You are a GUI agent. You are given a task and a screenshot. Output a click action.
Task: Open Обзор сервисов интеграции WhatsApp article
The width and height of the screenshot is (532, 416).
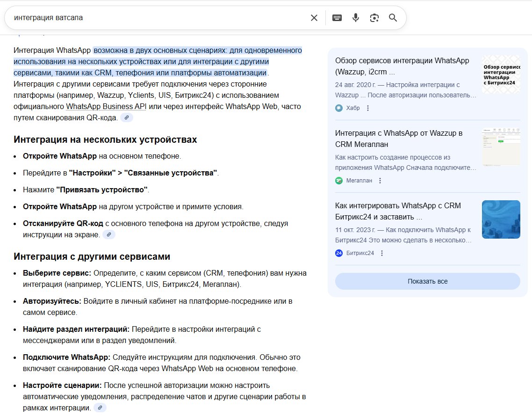pos(402,66)
